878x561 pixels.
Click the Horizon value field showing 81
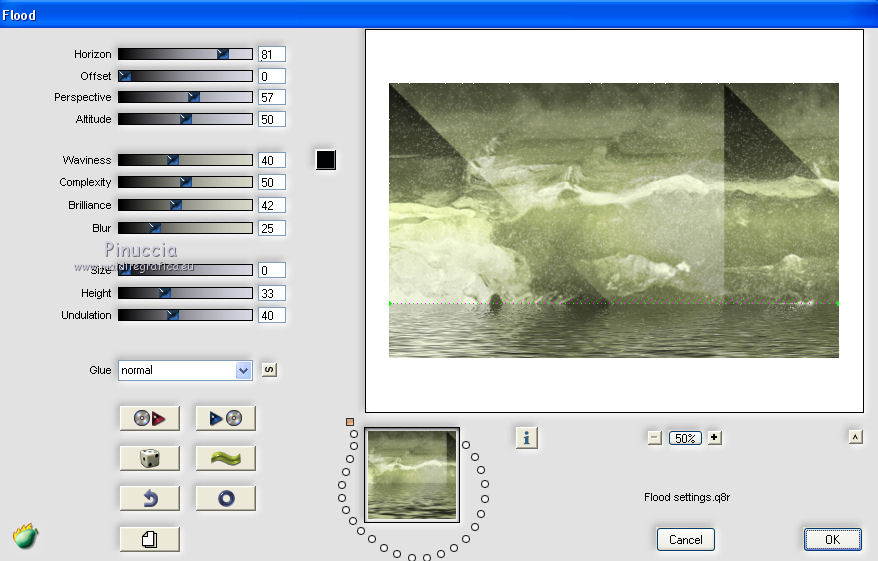pos(272,54)
